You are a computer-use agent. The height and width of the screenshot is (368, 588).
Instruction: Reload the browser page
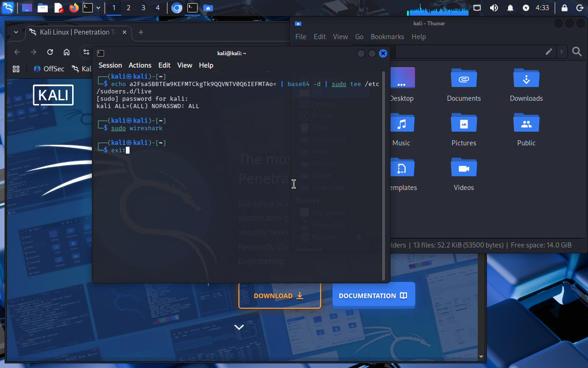click(x=50, y=52)
